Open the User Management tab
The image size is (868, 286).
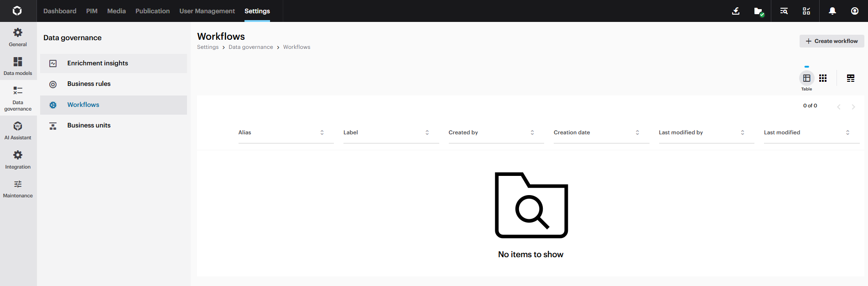coord(207,11)
